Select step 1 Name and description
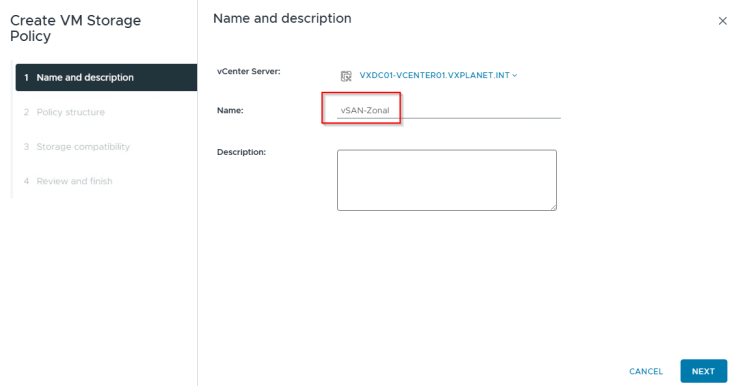The image size is (730, 386). point(106,77)
